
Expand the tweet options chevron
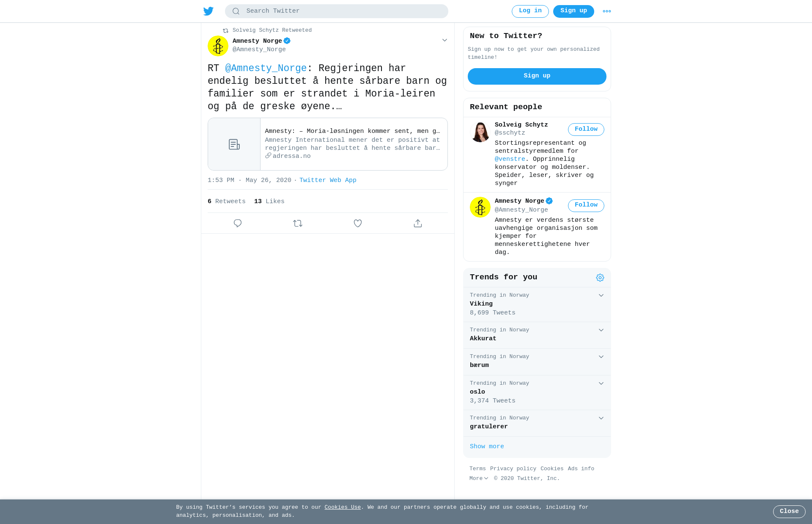pyautogui.click(x=444, y=40)
